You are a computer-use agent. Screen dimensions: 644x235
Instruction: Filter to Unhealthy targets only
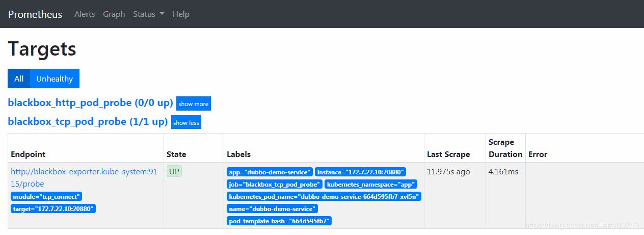pos(55,79)
